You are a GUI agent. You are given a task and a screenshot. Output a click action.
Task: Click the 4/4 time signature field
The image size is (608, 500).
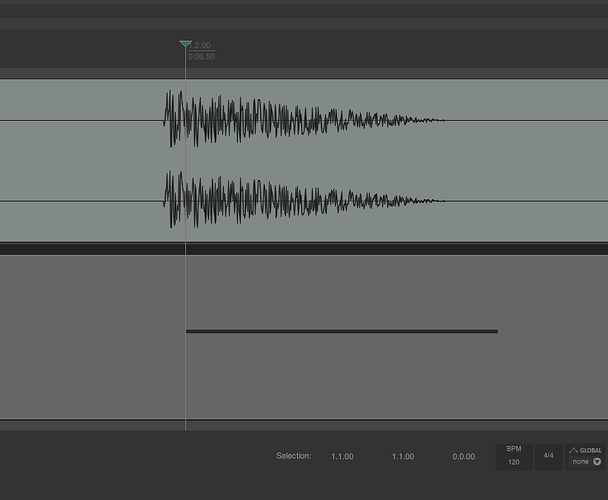point(549,457)
